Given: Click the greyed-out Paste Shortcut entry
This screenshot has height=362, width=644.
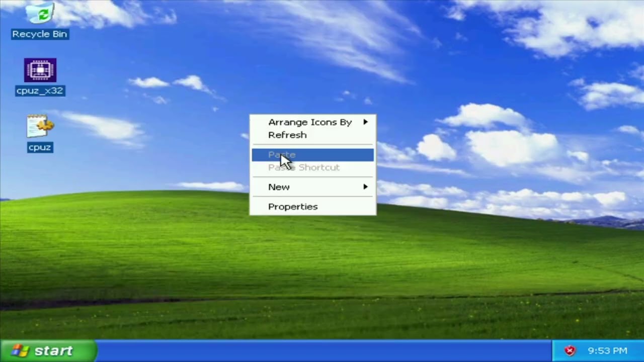Looking at the screenshot, I should click(x=312, y=167).
